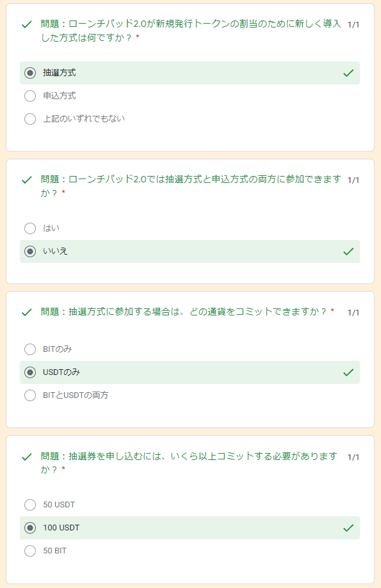Choose 上記のいずれでもない radio option
381x588 pixels.
(30, 119)
